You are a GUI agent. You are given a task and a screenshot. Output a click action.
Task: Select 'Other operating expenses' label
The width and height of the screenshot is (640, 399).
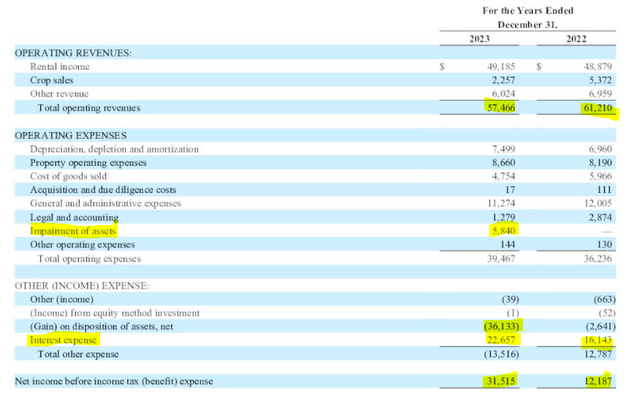(82, 245)
